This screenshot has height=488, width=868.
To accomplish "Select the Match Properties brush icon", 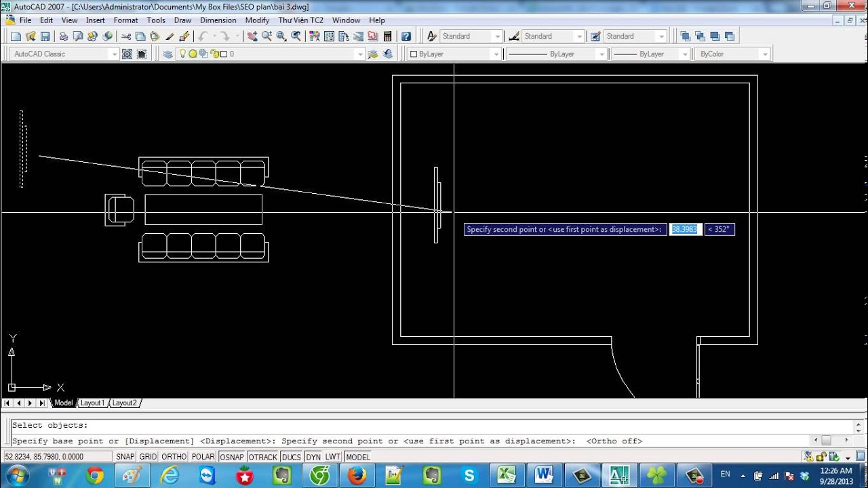I will tap(170, 36).
